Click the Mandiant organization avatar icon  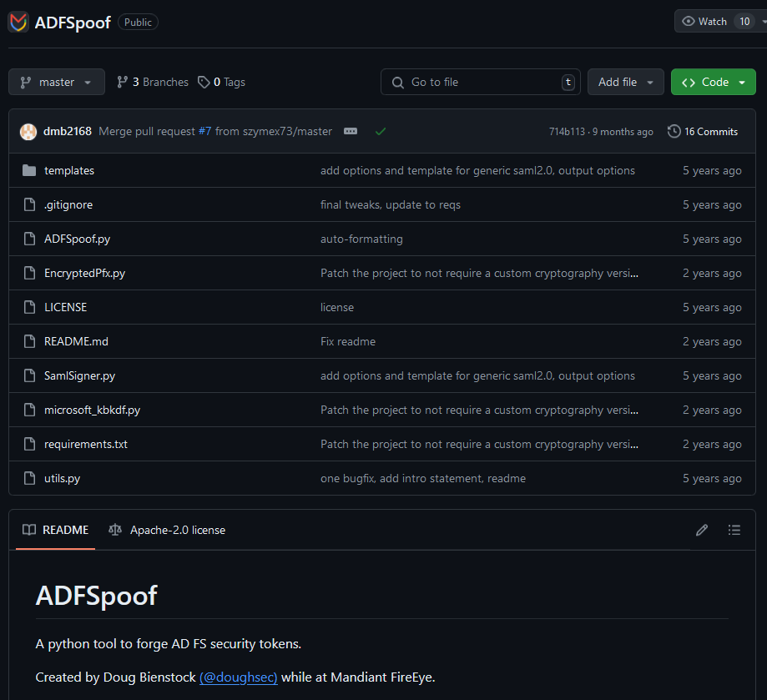click(18, 23)
